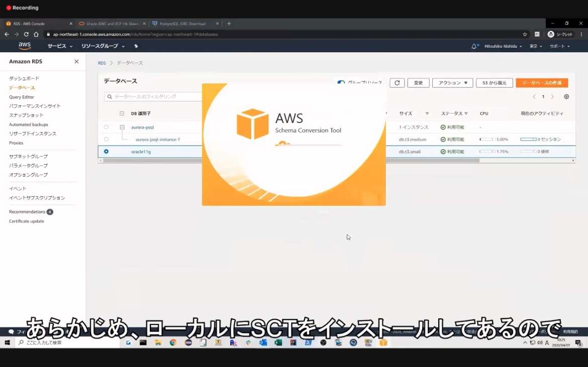Click the database table horizontal scrollbar
The height and width of the screenshot is (367, 588).
(291, 160)
